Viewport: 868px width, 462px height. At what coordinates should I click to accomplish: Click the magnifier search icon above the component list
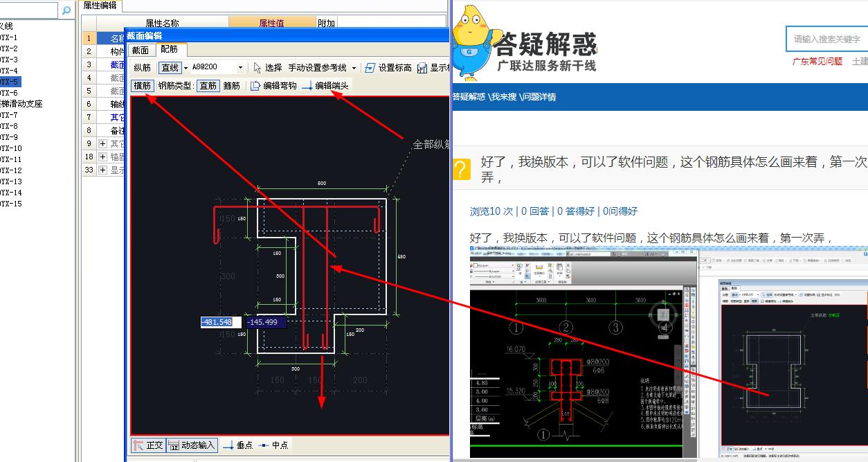click(66, 10)
